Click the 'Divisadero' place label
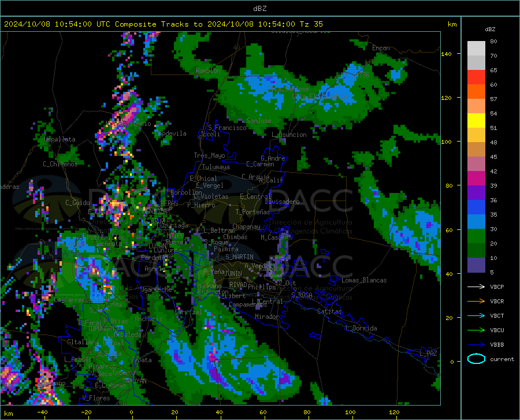 [x=282, y=202]
